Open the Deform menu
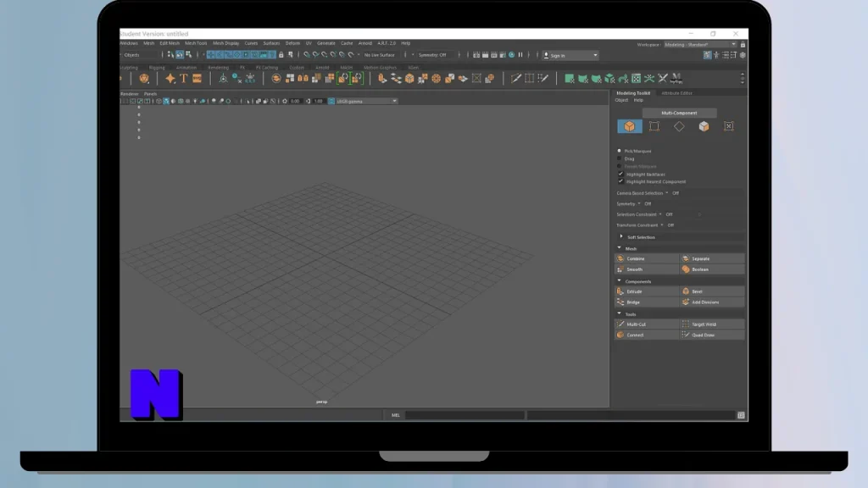Viewport: 868px width, 488px height. pyautogui.click(x=292, y=43)
